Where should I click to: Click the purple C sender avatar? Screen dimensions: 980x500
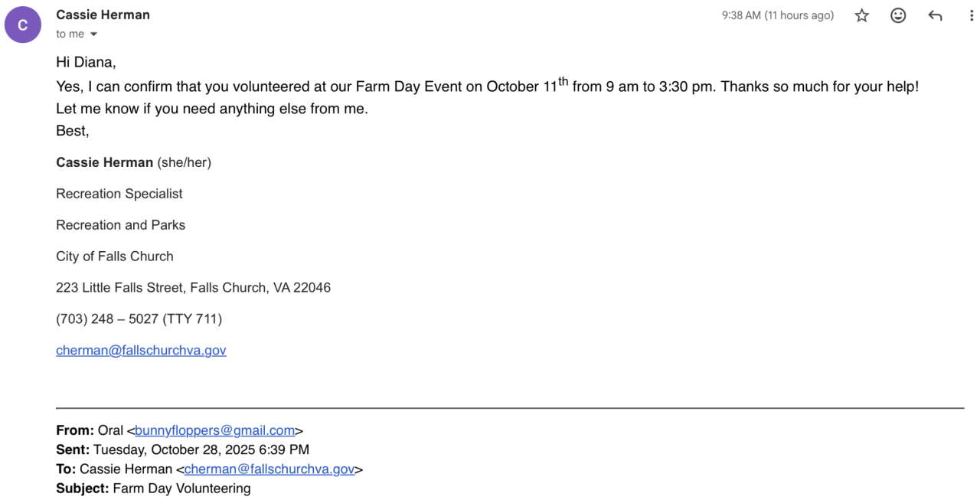(x=23, y=25)
